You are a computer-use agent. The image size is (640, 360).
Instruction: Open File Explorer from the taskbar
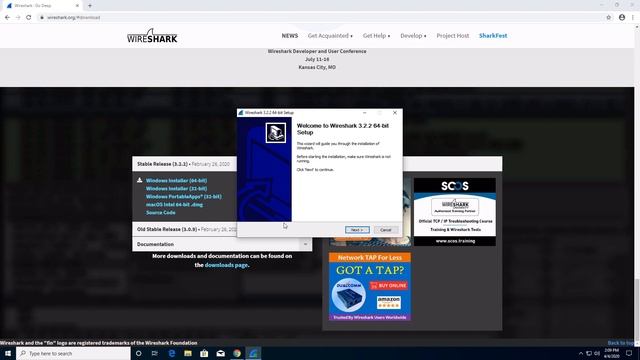coord(188,353)
